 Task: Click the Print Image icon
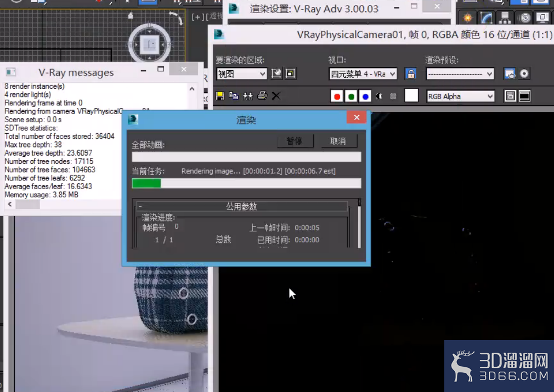tap(262, 96)
